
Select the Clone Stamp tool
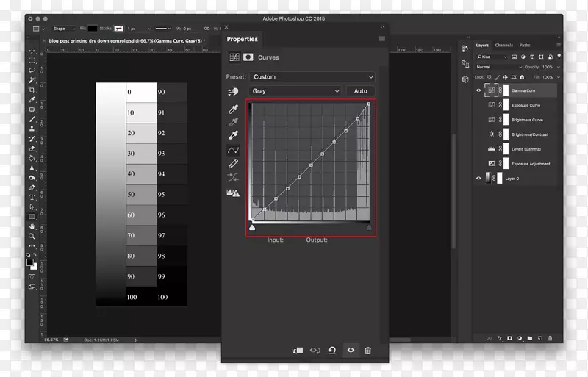click(32, 129)
